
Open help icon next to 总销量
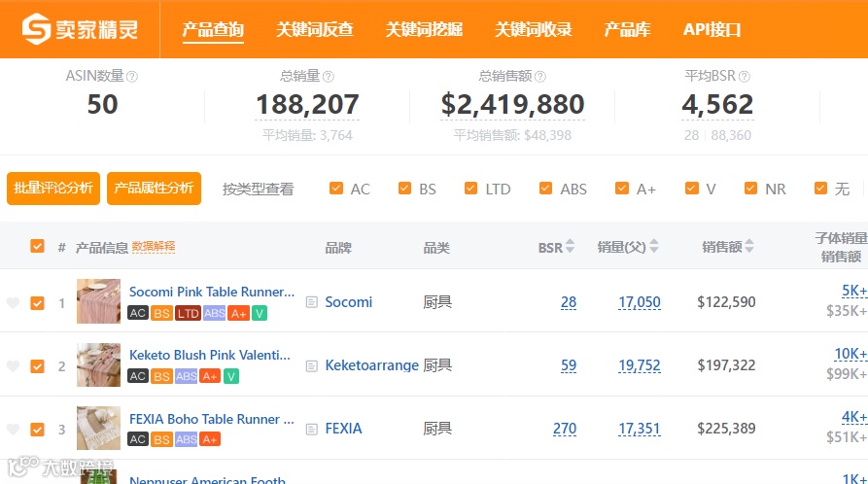[x=329, y=77]
